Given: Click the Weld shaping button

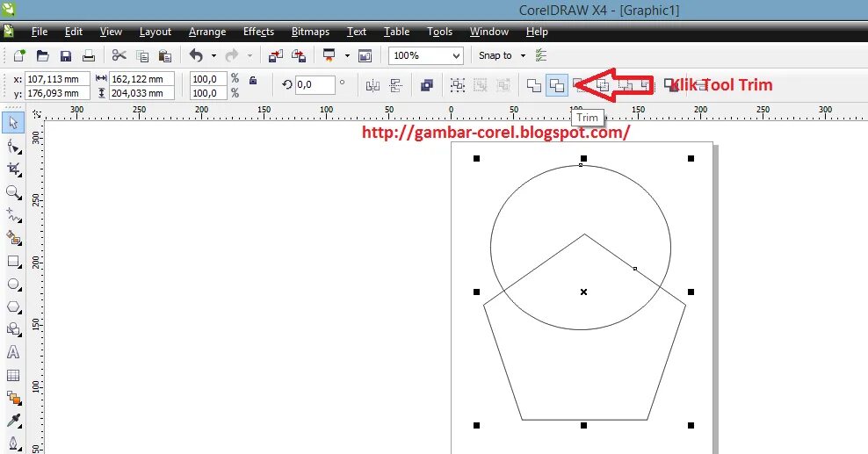Looking at the screenshot, I should 533,85.
